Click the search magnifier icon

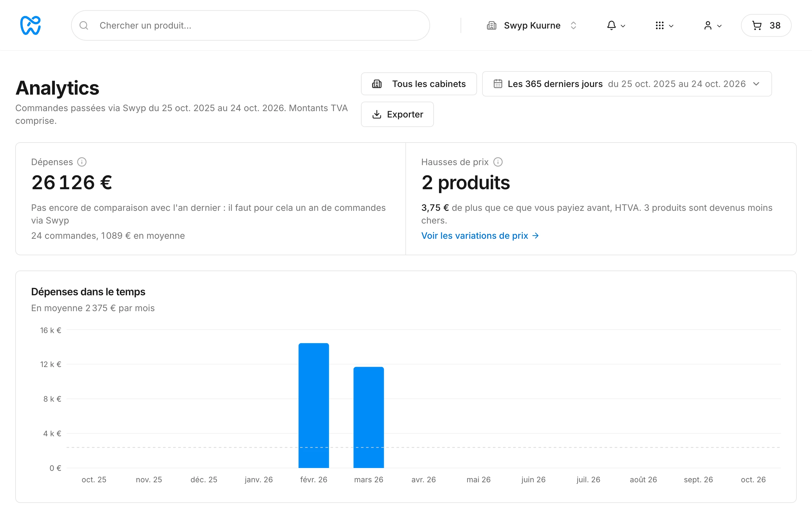coord(84,25)
